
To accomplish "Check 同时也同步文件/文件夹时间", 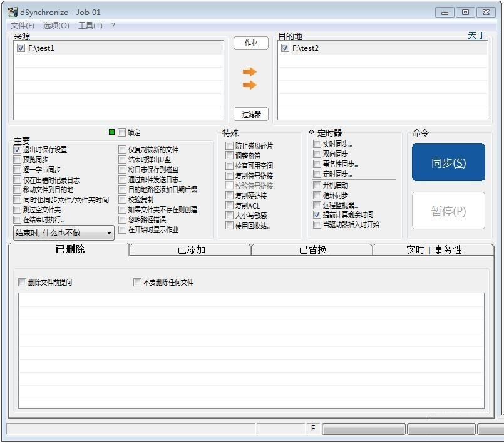I will (x=17, y=200).
